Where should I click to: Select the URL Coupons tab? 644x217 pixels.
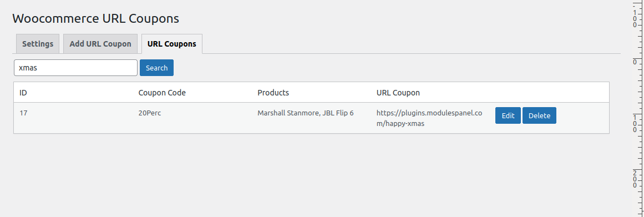[x=172, y=44]
